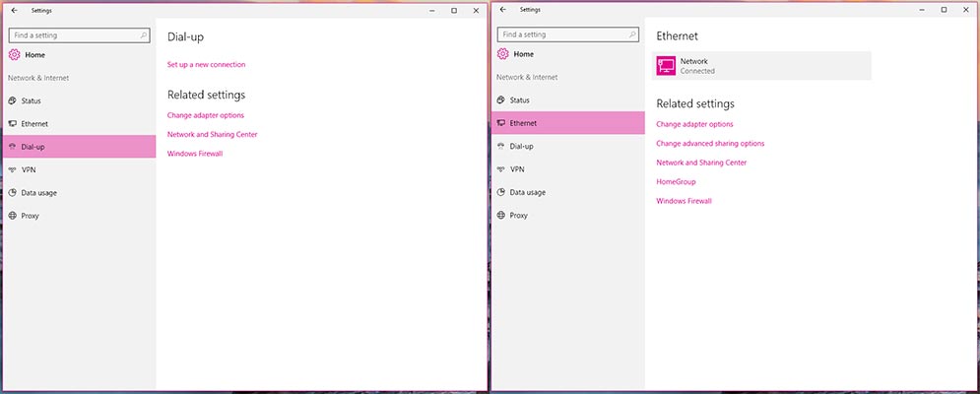This screenshot has width=980, height=394.
Task: Open Network and Sharing Center in Dial-up window
Action: pos(213,135)
